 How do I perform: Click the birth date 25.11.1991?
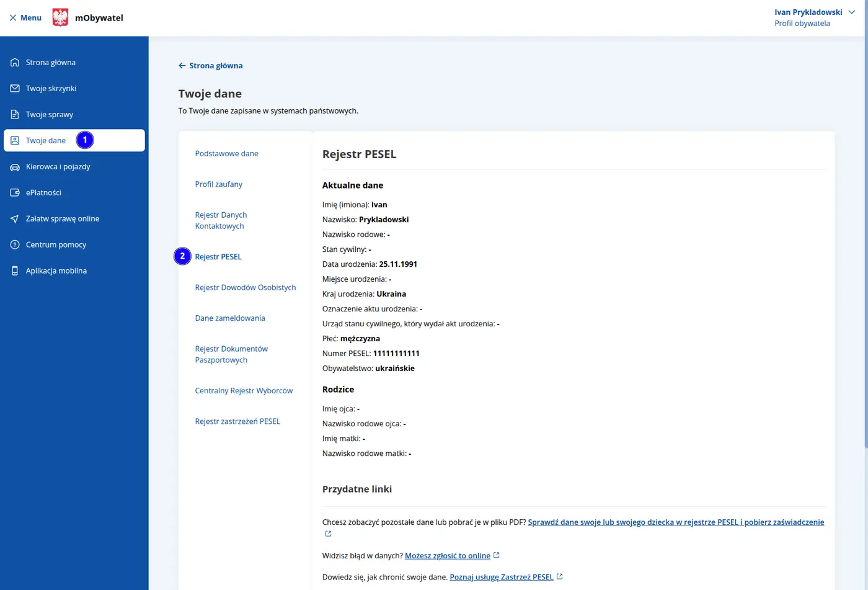398,264
